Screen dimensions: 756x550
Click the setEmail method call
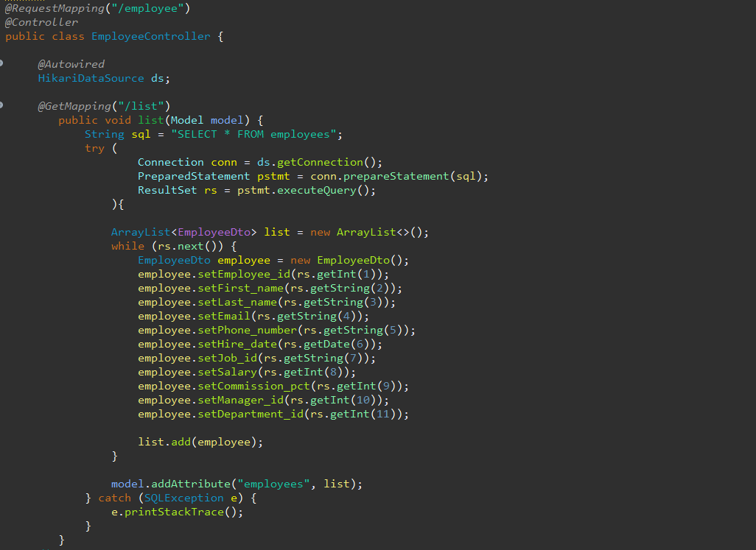(224, 316)
